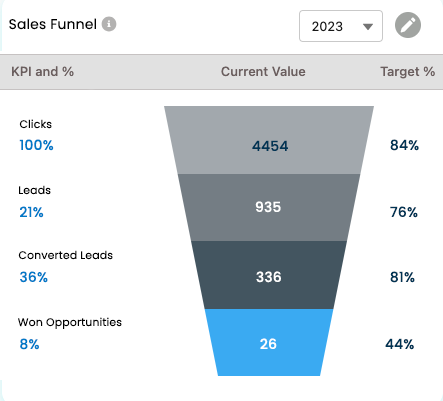This screenshot has height=401, width=443.
Task: Select the Clicks funnel segment showing 4454
Action: (x=269, y=140)
